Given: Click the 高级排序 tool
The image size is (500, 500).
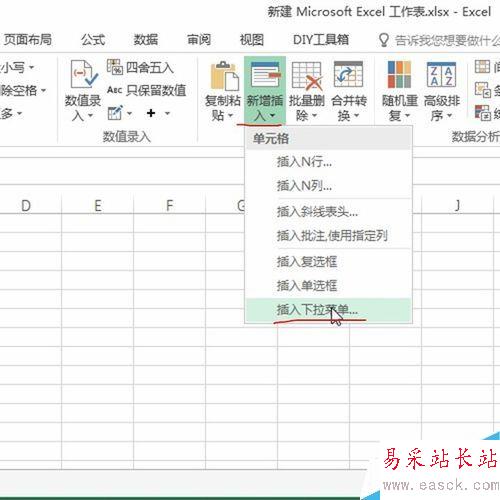Looking at the screenshot, I should click(442, 92).
